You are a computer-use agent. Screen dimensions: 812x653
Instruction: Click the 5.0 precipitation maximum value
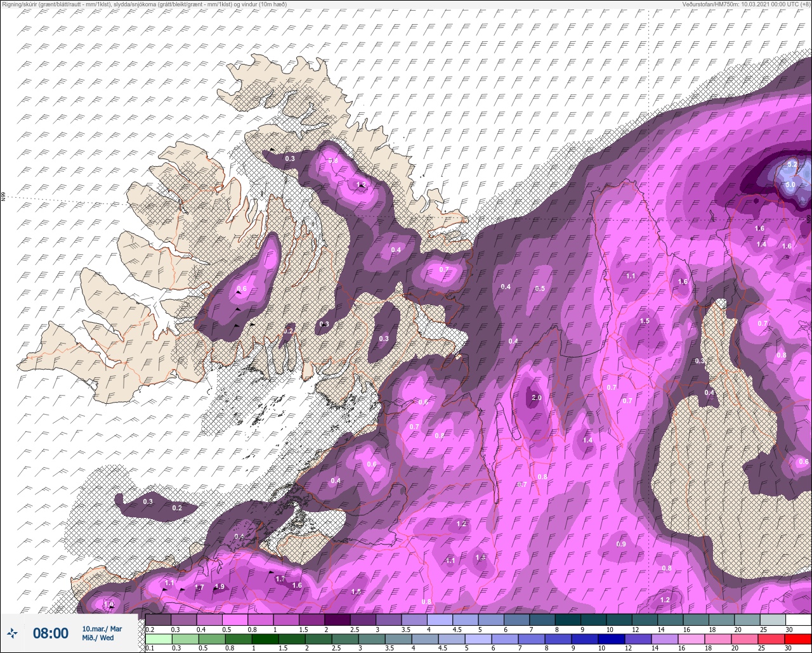(x=790, y=184)
